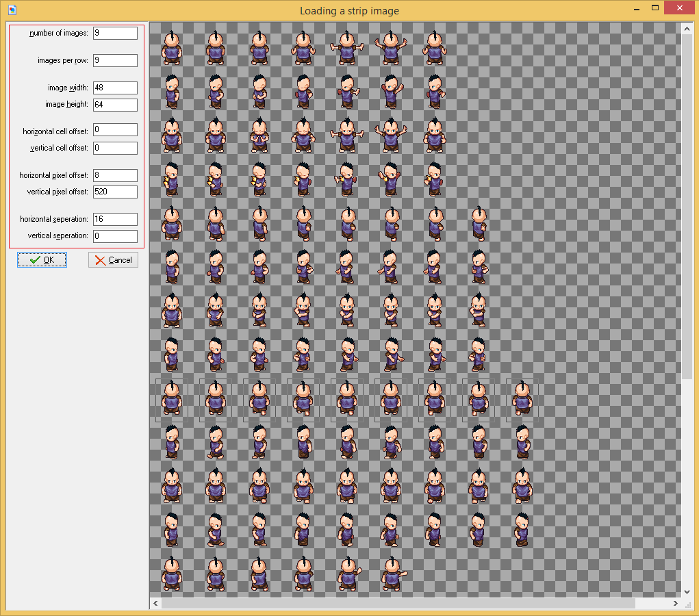Image resolution: width=699 pixels, height=616 pixels.
Task: Click the number of images field
Action: tap(115, 33)
